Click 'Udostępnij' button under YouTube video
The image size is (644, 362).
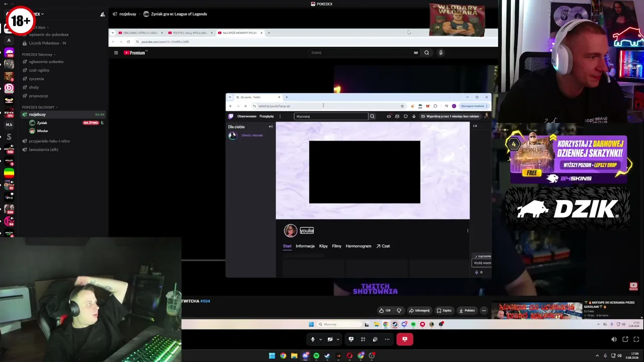click(x=419, y=310)
